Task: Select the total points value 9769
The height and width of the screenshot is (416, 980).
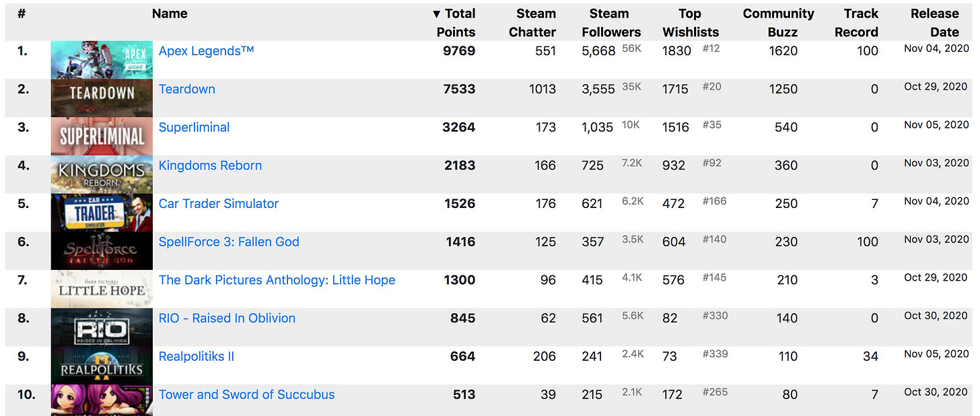Action: (x=459, y=51)
